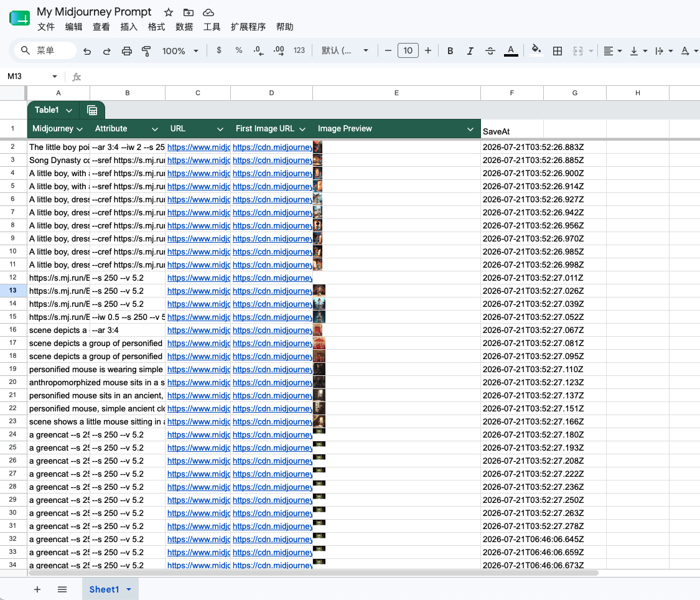Viewport: 700px width, 600px height.
Task: Click the Google Sheets home logo
Action: [19, 18]
